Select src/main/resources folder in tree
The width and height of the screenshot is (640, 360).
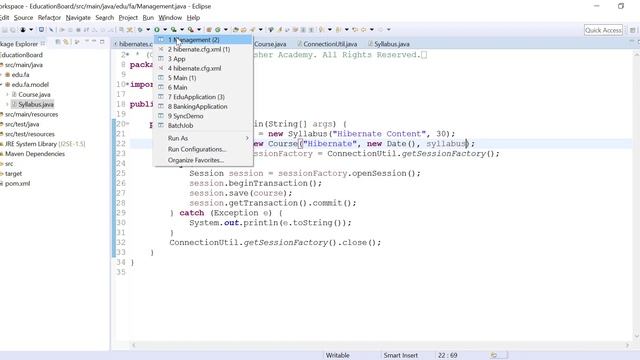(x=31, y=114)
